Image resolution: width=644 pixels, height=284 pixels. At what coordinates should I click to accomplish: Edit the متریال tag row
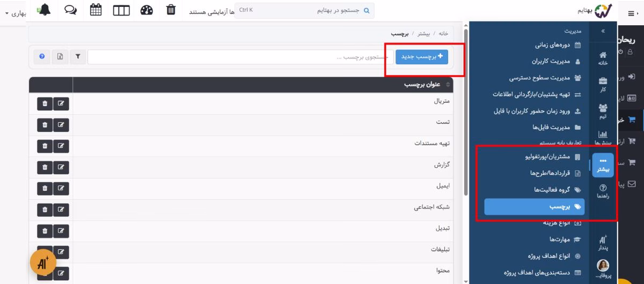pos(61,103)
